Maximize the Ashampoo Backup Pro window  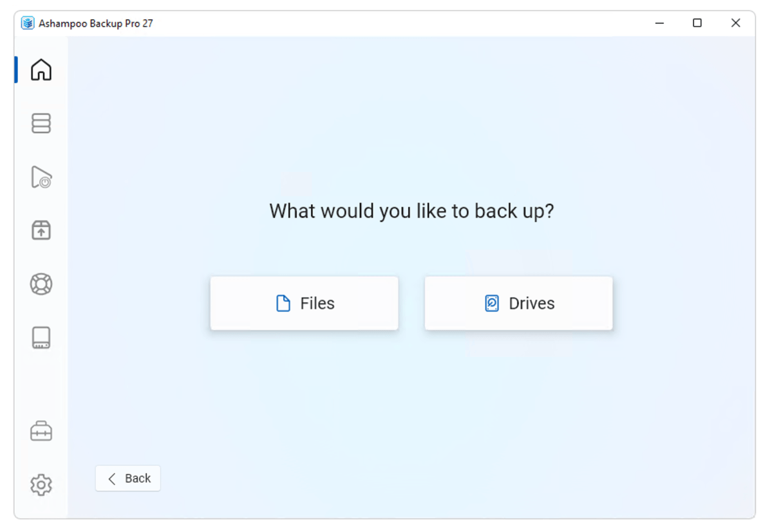point(697,23)
